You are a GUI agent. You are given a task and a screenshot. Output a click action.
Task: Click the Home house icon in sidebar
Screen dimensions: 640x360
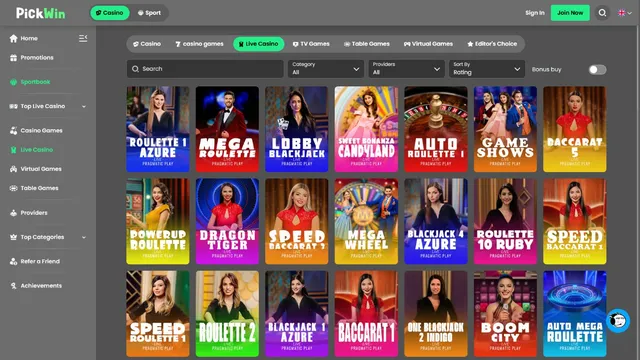tap(13, 38)
